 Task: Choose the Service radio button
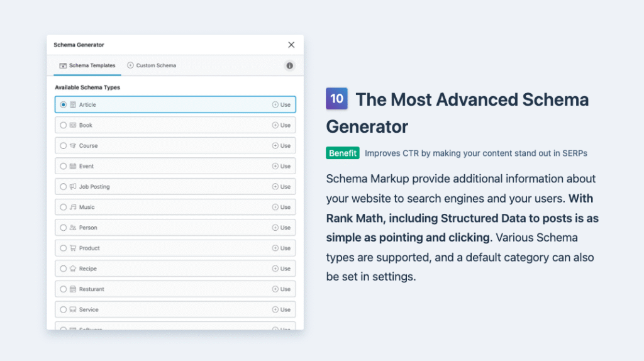click(63, 309)
